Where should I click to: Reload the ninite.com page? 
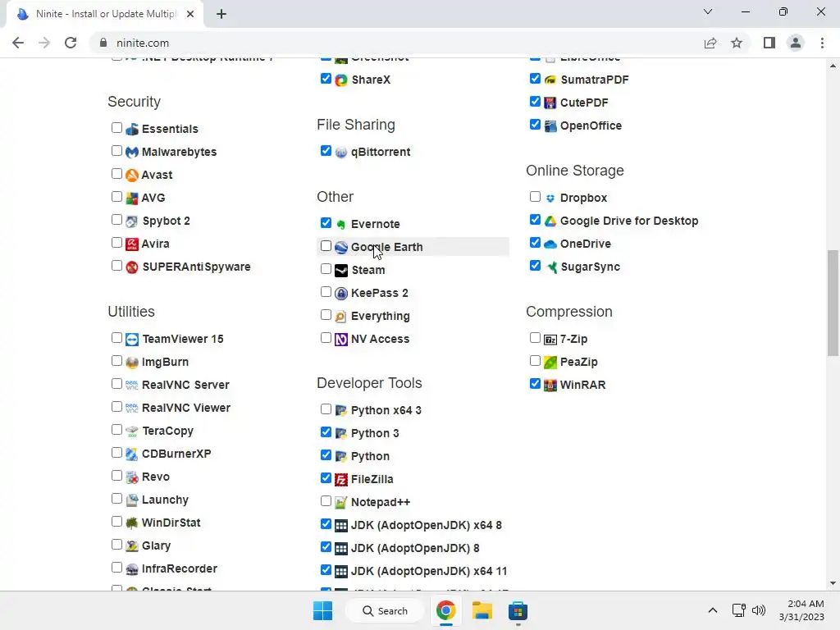71,43
